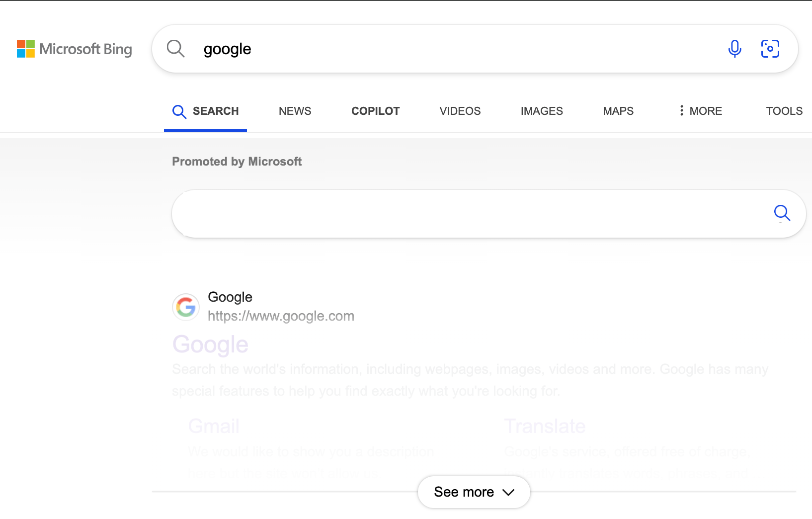
Task: Open visual search with the camera icon
Action: (x=770, y=48)
